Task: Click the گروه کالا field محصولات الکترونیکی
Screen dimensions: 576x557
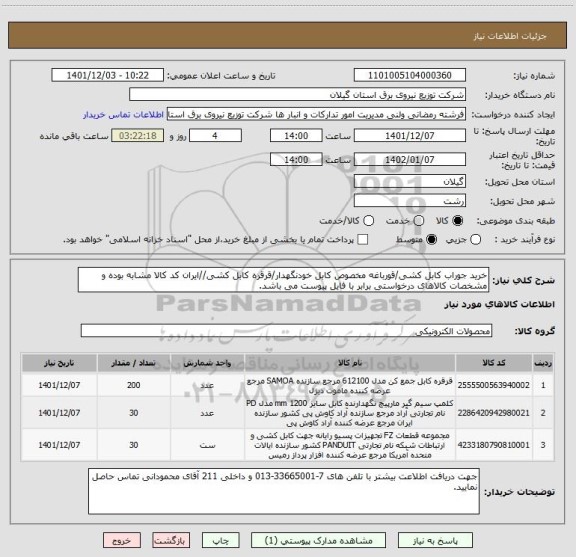Action: pyautogui.click(x=286, y=331)
